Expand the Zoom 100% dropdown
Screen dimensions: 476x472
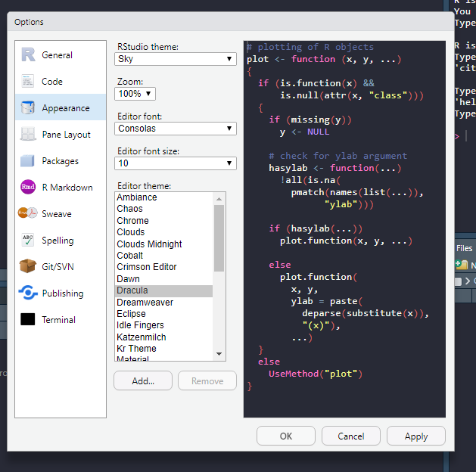135,94
